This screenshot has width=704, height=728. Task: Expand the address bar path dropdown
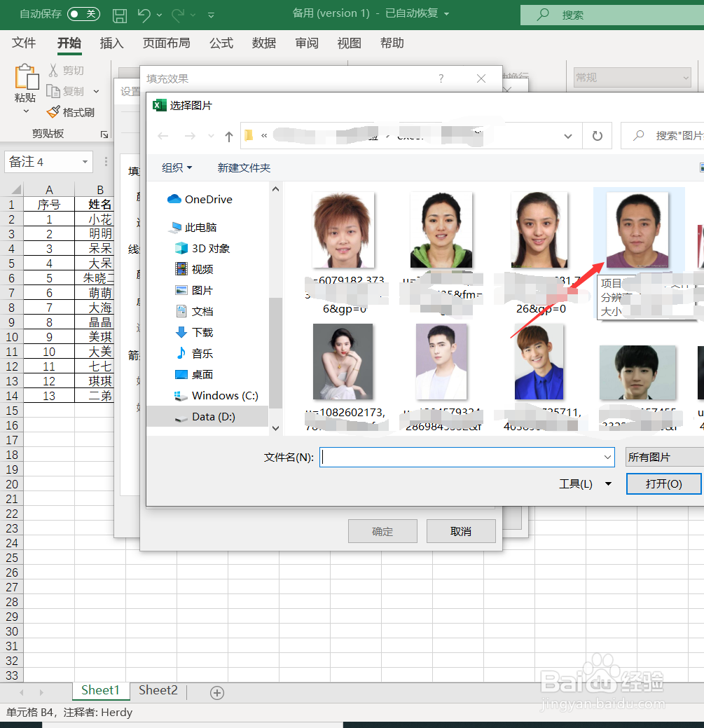(567, 136)
